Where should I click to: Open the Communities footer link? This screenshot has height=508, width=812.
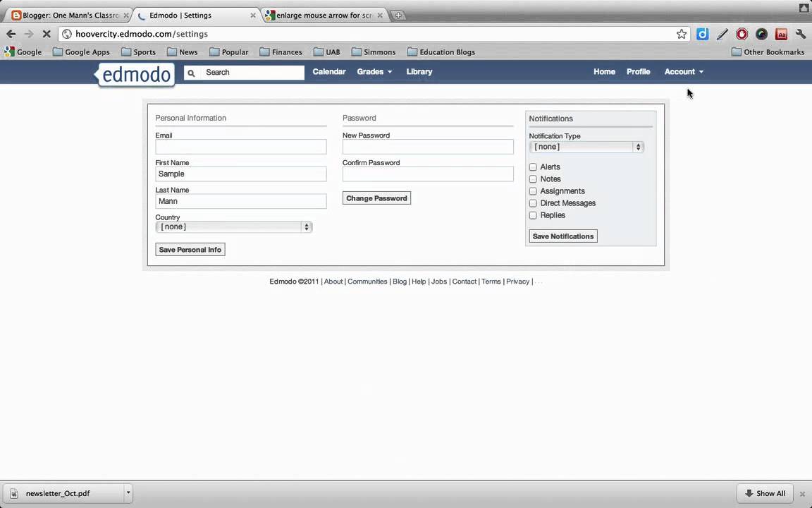click(x=367, y=282)
